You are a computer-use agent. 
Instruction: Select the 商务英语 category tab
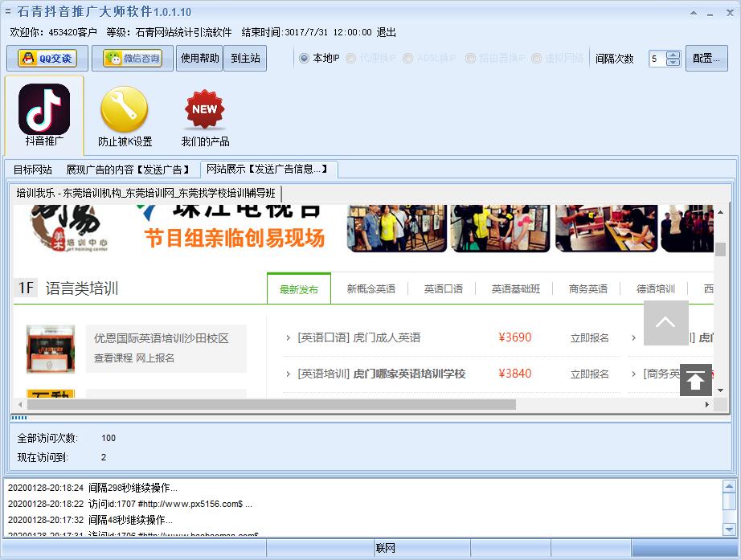tap(587, 288)
